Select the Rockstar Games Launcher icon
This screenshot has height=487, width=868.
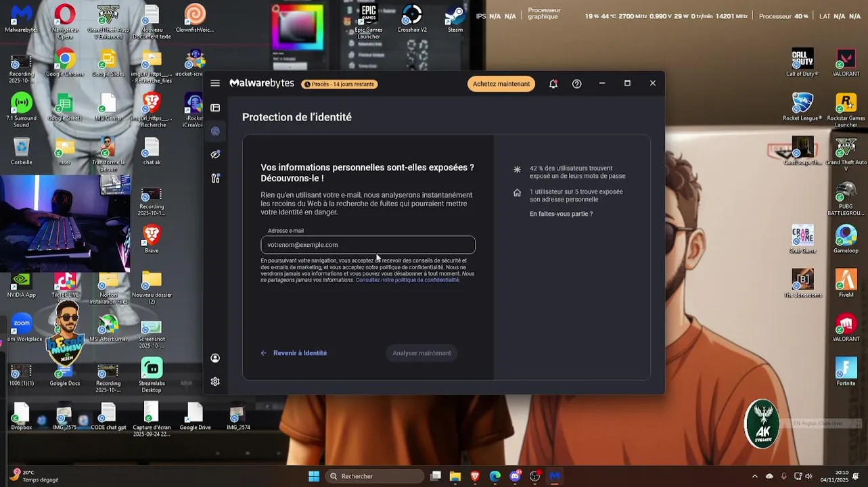point(846,110)
